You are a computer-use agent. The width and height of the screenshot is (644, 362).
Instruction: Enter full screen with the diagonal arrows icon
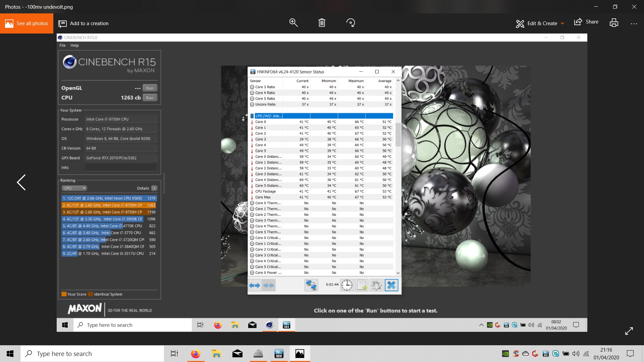629,331
